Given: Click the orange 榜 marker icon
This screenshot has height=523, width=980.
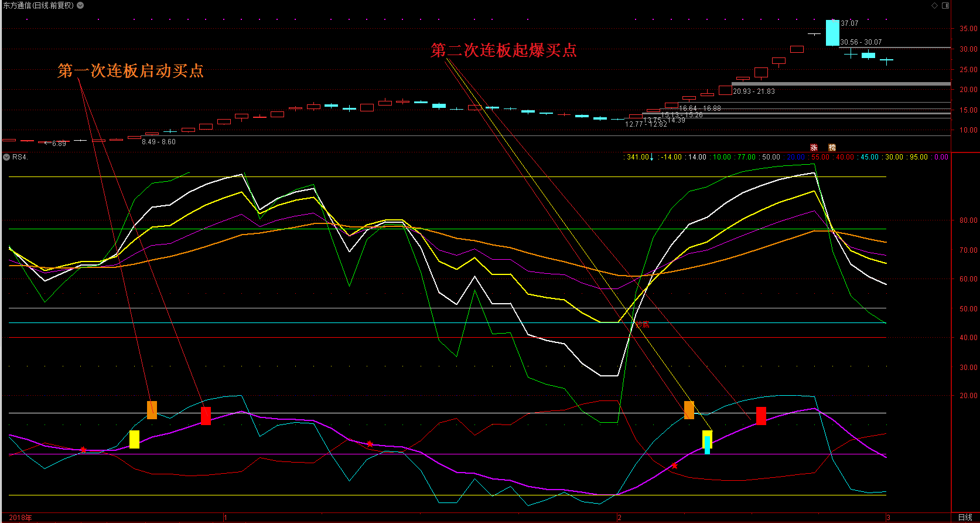Looking at the screenshot, I should coord(832,148).
